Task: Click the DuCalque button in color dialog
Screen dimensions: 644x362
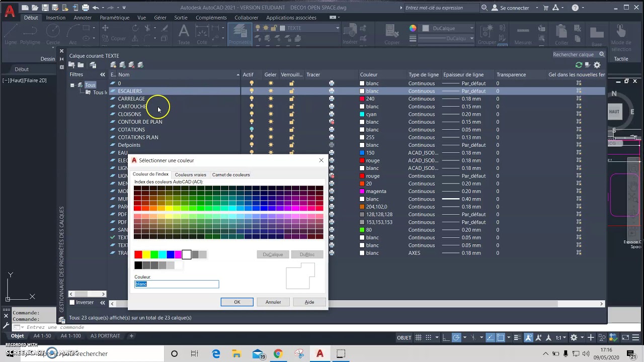Action: click(273, 254)
